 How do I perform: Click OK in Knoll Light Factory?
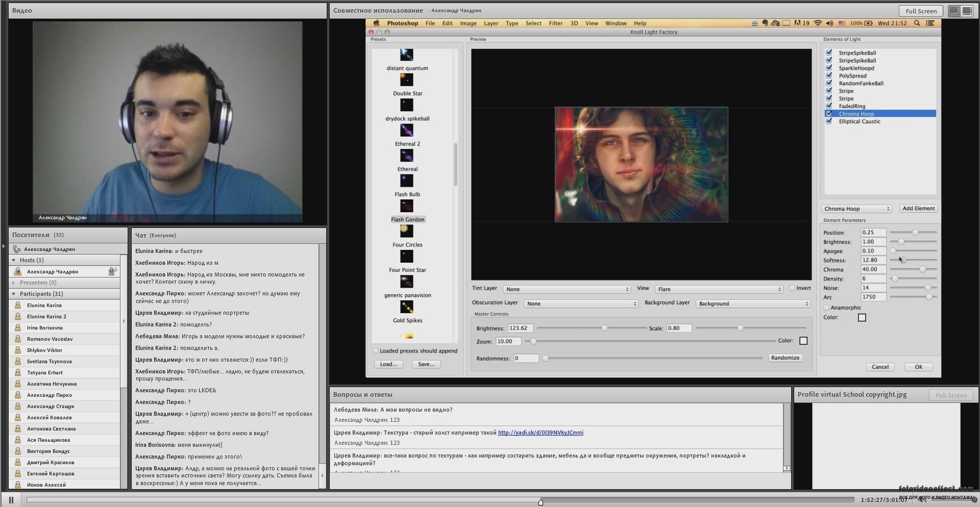pyautogui.click(x=918, y=367)
